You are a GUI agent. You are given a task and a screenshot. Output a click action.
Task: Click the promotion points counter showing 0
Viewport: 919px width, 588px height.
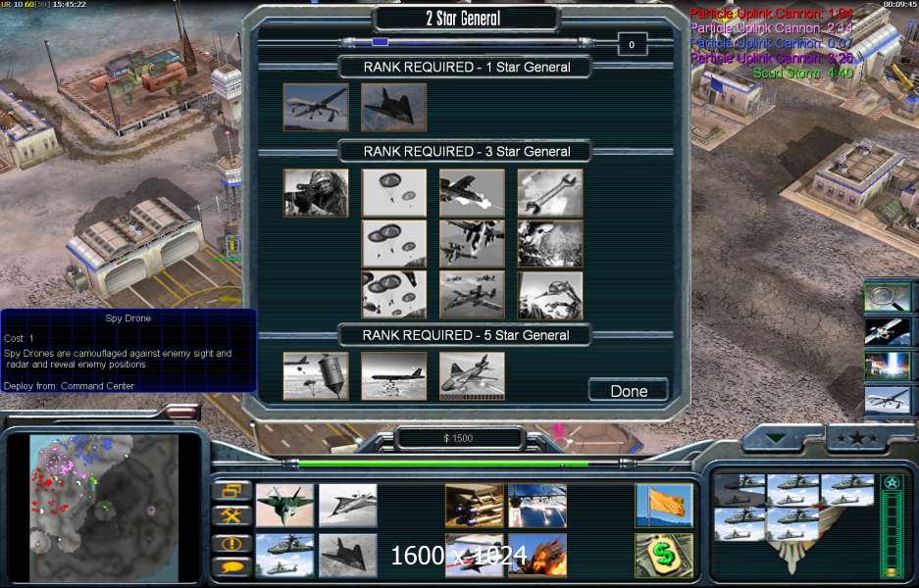[x=632, y=44]
